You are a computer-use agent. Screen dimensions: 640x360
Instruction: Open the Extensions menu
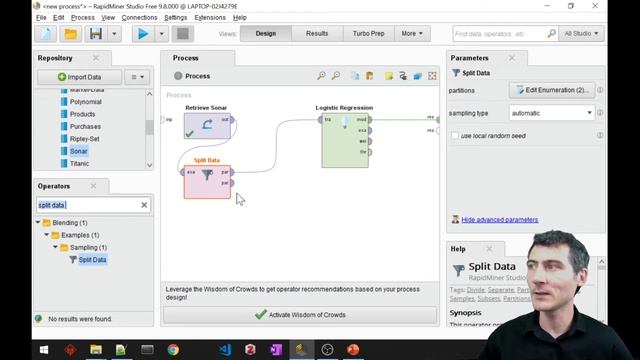coord(210,18)
